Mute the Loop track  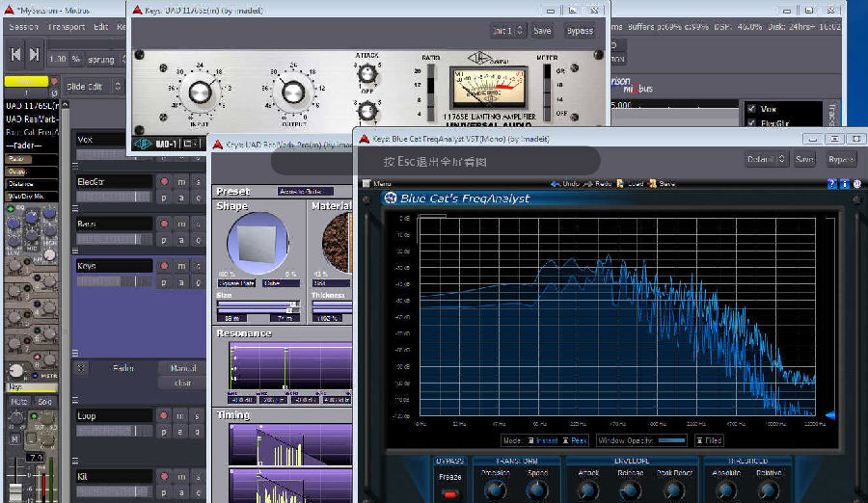(x=181, y=415)
